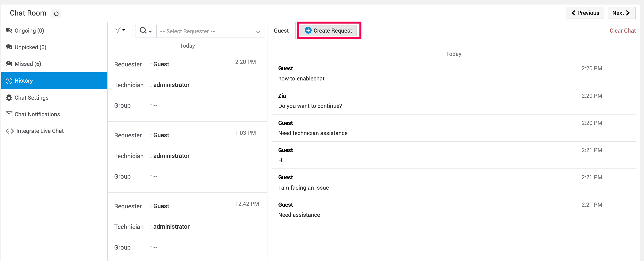Expand the Select Requester combo box
This screenshot has height=261, width=644.
click(210, 31)
